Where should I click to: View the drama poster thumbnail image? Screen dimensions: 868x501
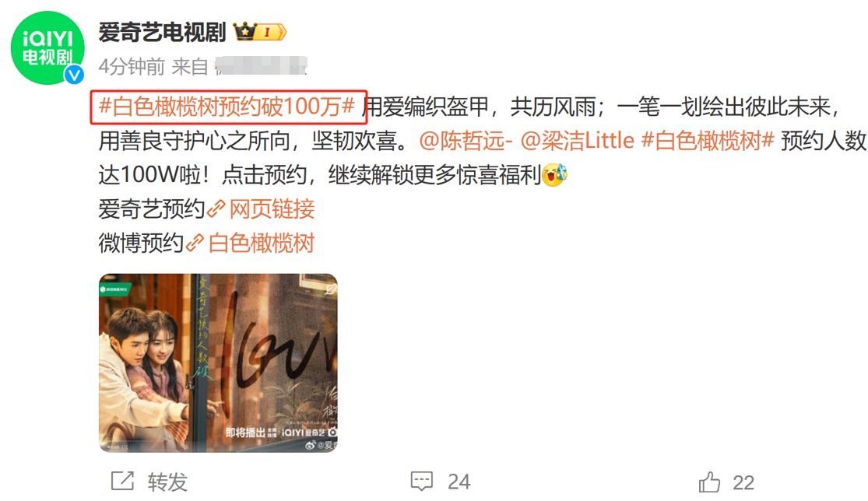tap(218, 363)
